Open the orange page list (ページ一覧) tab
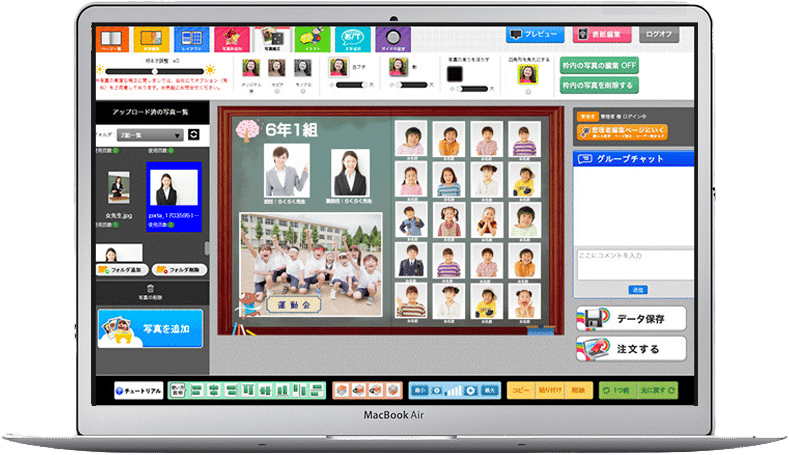 tap(112, 39)
